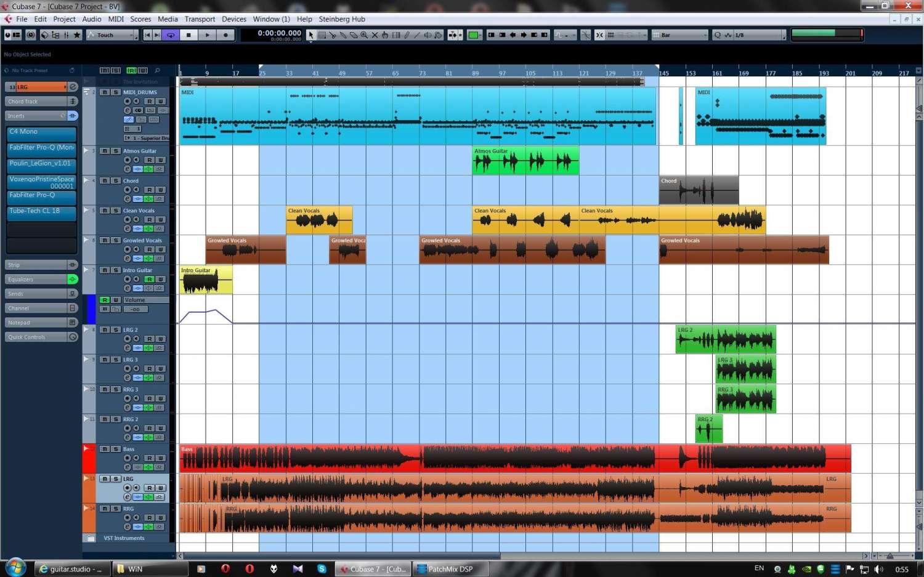The height and width of the screenshot is (577, 924).
Task: Click the Record transport button
Action: pos(225,35)
